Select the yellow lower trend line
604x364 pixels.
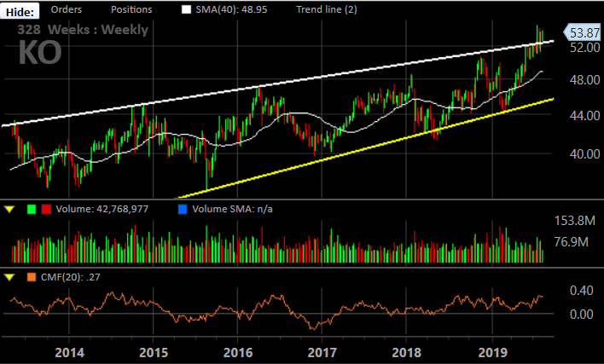tap(364, 149)
